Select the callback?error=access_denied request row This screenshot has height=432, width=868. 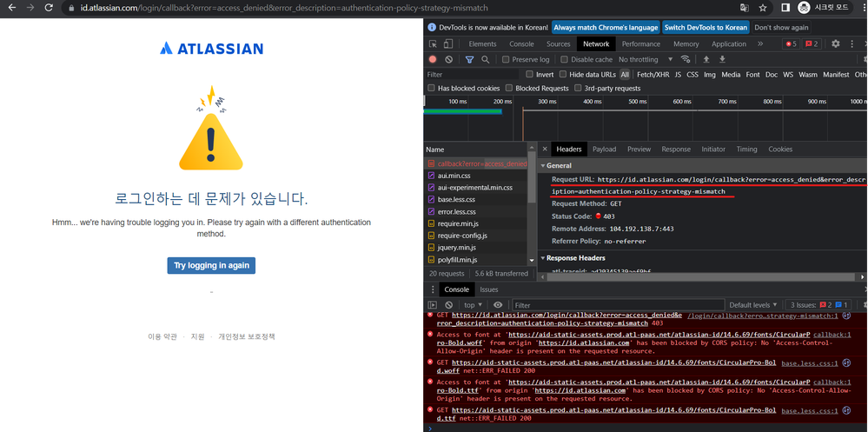click(477, 163)
